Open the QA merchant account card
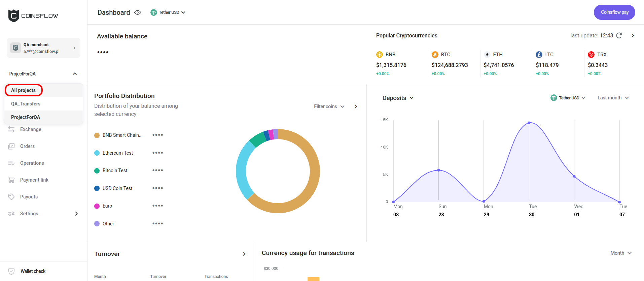The height and width of the screenshot is (281, 644). 43,48
